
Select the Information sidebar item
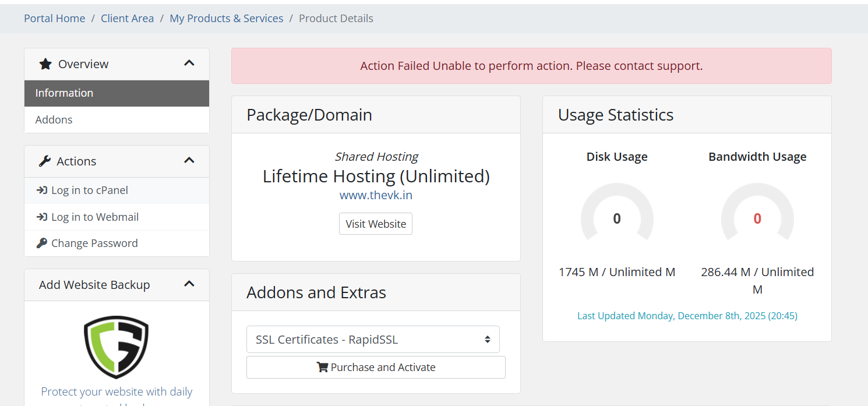(x=117, y=93)
